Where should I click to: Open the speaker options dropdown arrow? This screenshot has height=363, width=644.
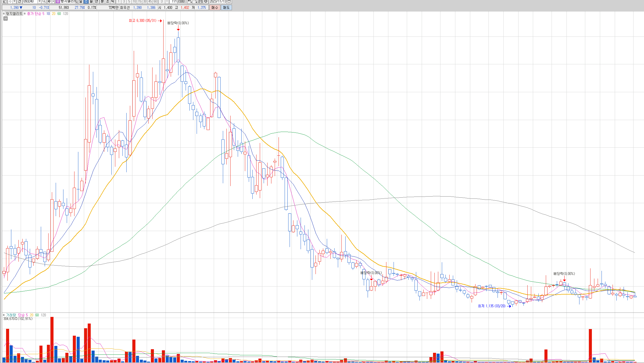tap(53, 1)
